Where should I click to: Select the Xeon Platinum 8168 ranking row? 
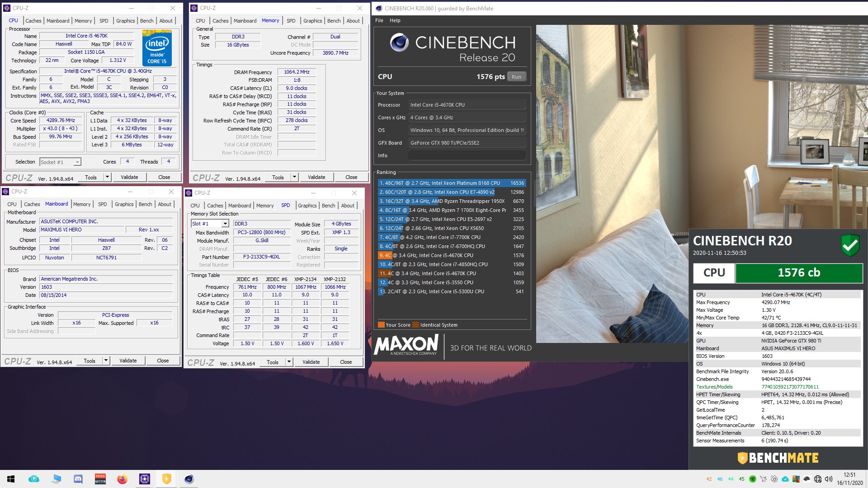pos(452,183)
